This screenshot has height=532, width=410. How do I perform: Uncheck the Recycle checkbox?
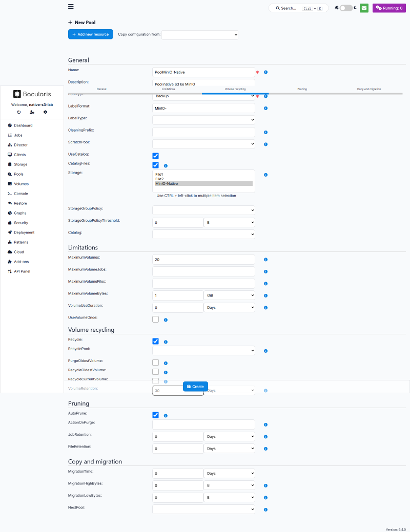tap(156, 342)
